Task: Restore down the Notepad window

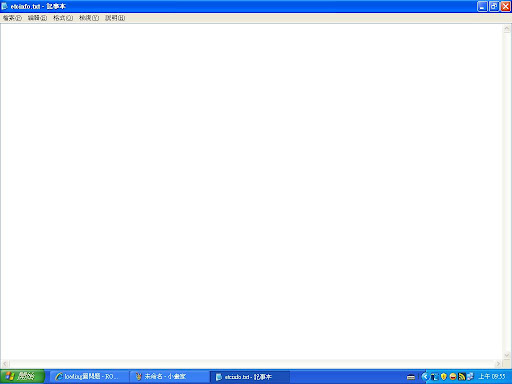Action: coord(494,6)
